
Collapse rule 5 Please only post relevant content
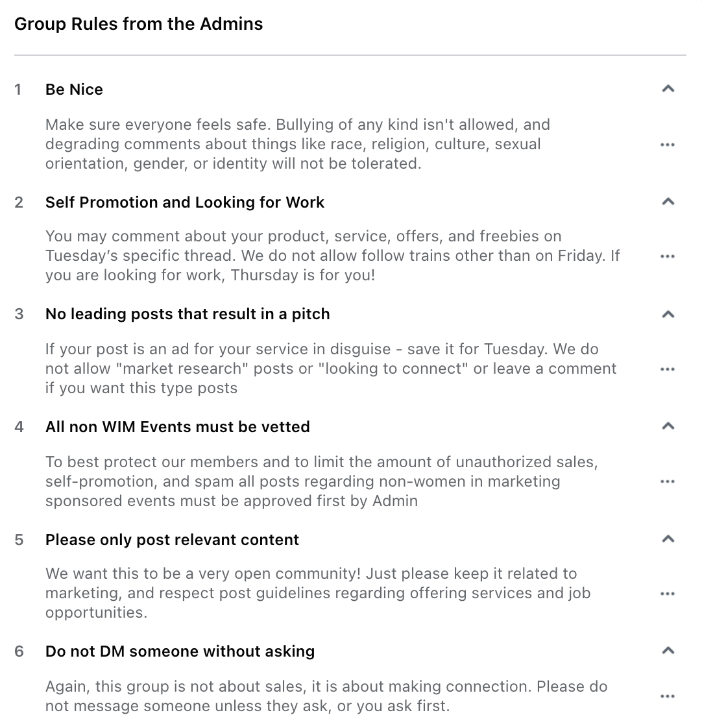point(668,539)
